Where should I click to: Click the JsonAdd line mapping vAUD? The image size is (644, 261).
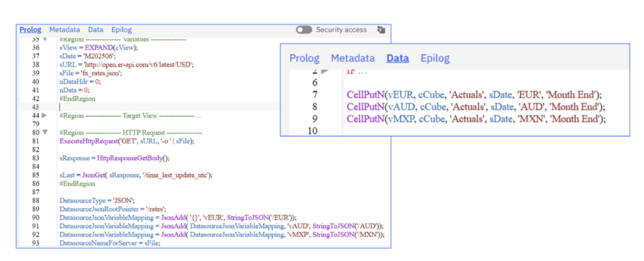point(221,226)
